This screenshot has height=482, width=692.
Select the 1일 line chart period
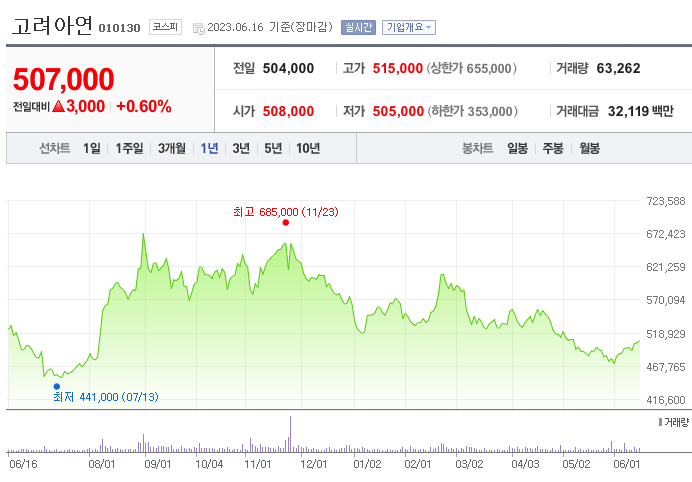point(92,148)
